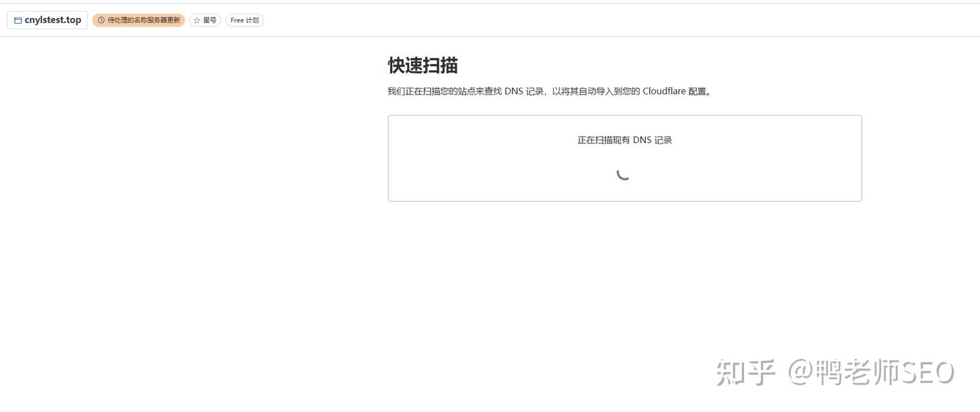Open the Free 计划 plan badge

pos(244,20)
